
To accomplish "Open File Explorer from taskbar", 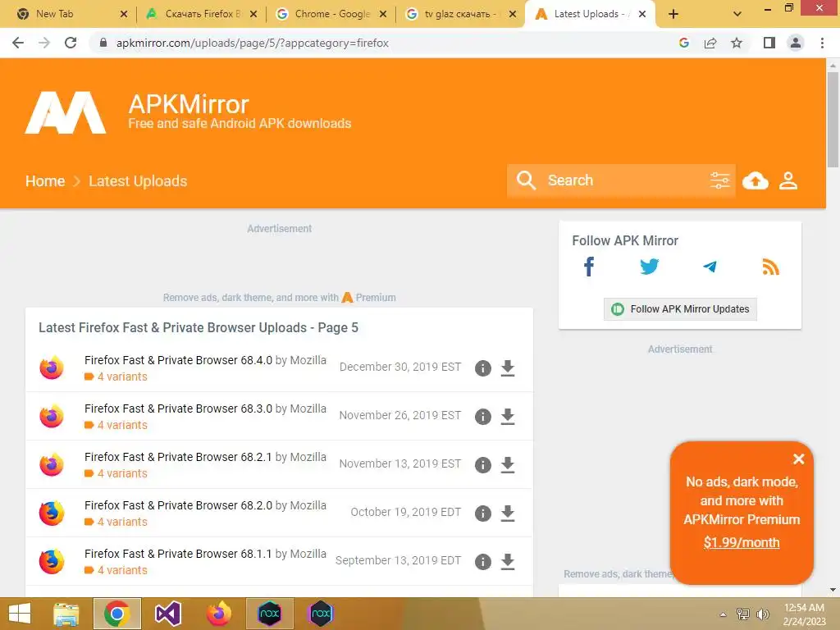I will pyautogui.click(x=66, y=614).
